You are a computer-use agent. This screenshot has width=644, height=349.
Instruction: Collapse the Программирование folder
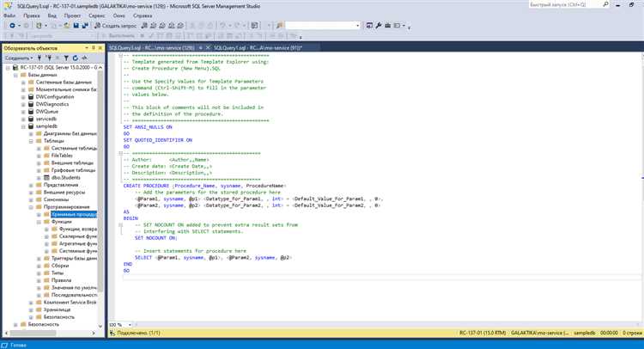[31, 207]
